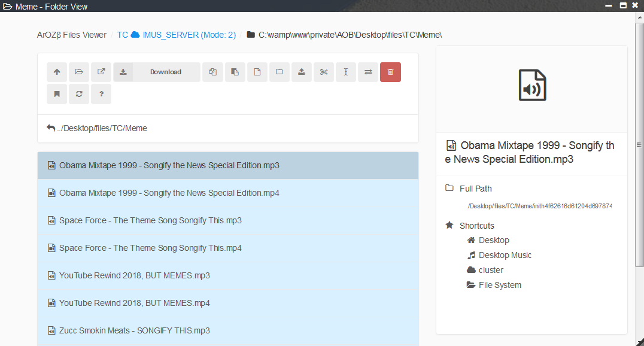Click the paste clipboard icon
Image resolution: width=644 pixels, height=346 pixels.
(235, 72)
